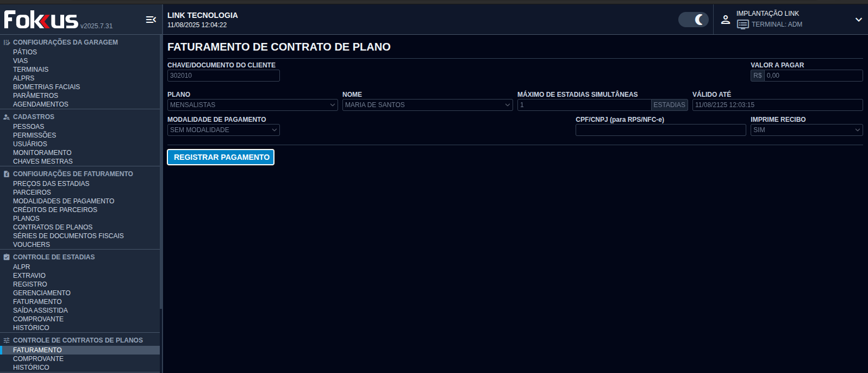Open Histórico under Controle de Estadias
The height and width of the screenshot is (373, 868).
31,328
